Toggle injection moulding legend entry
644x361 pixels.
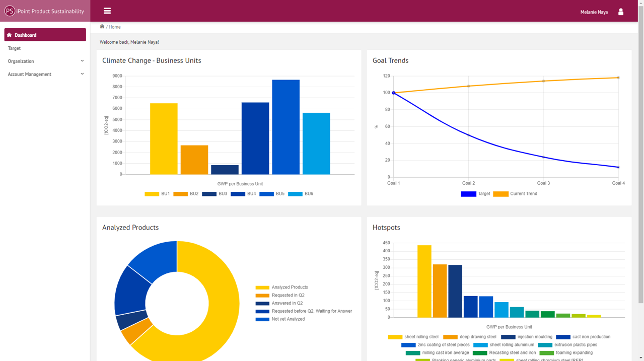click(527, 337)
